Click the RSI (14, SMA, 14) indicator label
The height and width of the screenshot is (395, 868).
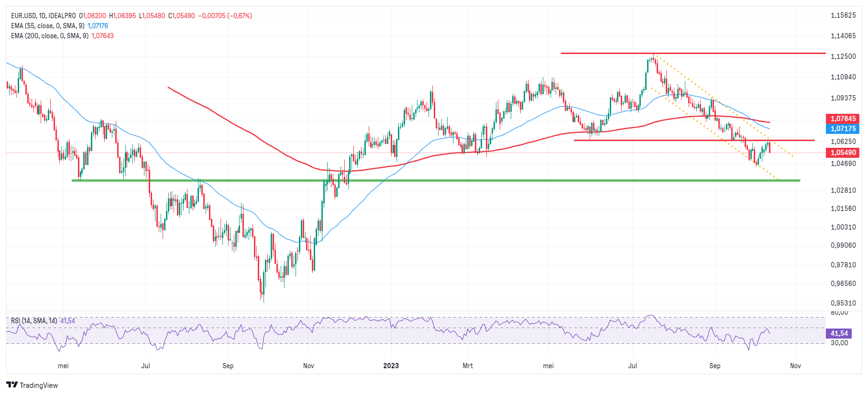34,321
